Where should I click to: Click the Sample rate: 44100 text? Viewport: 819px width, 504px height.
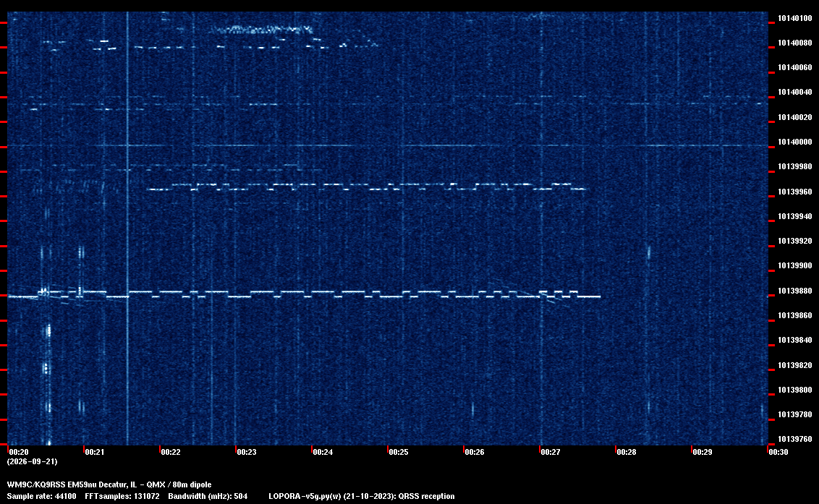41,496
